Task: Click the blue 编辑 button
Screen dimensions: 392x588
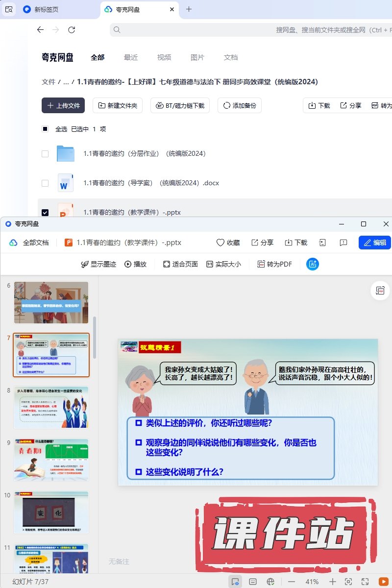Action: (375, 243)
